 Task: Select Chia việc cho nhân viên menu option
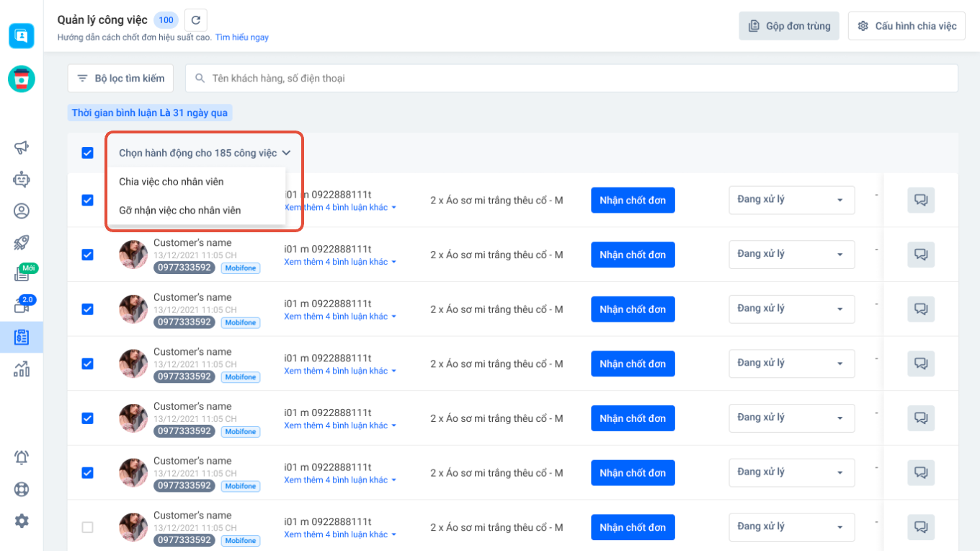(171, 182)
